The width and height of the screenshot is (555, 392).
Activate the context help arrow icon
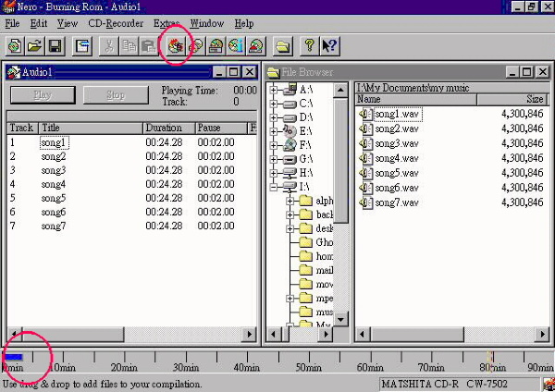click(x=329, y=46)
